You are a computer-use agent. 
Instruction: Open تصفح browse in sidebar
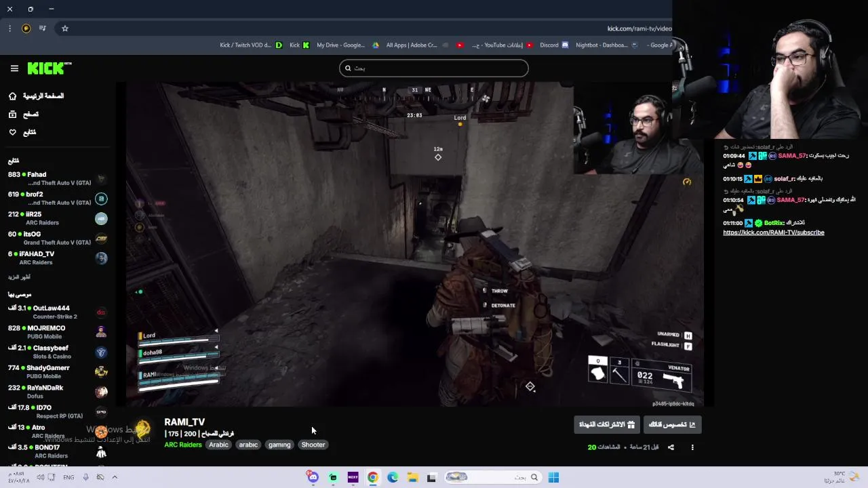tap(24, 115)
